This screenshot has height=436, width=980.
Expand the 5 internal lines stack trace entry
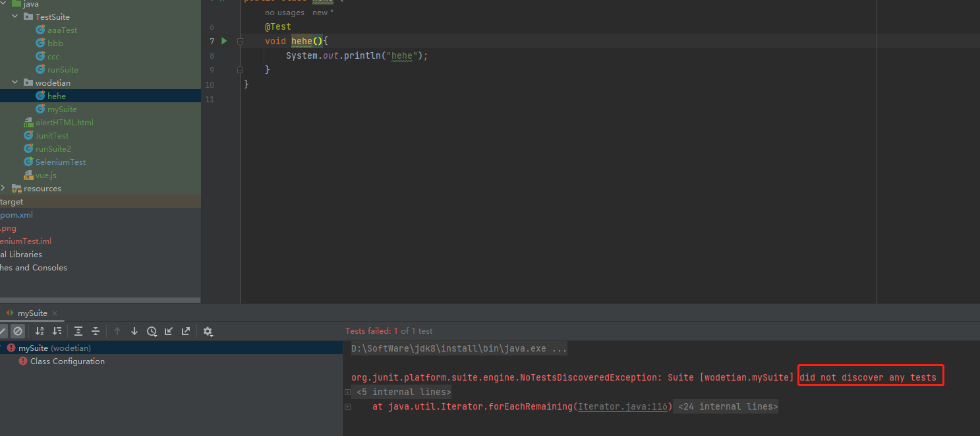347,391
